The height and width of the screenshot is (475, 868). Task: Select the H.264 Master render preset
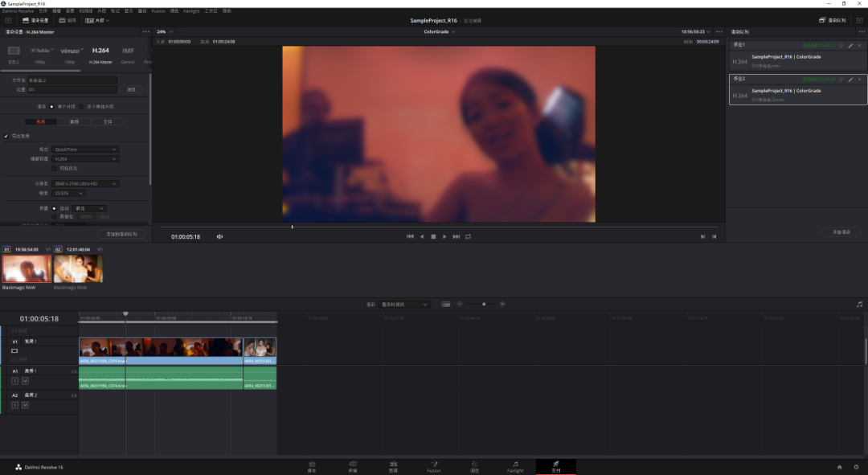point(100,55)
